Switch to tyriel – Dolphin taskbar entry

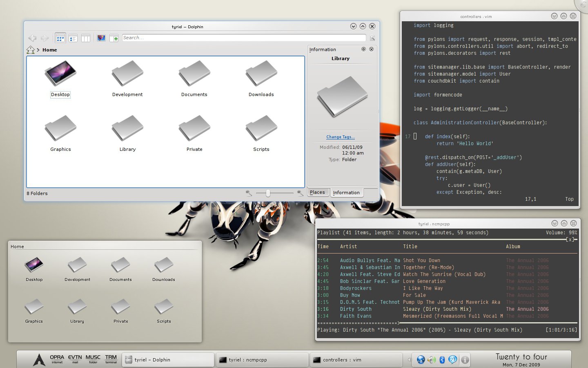168,360
